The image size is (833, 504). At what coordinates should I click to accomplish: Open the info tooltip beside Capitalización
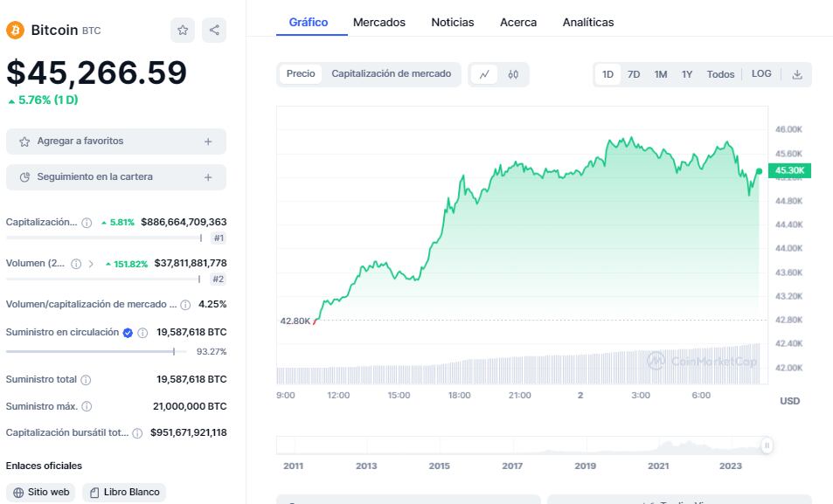pyautogui.click(x=87, y=221)
